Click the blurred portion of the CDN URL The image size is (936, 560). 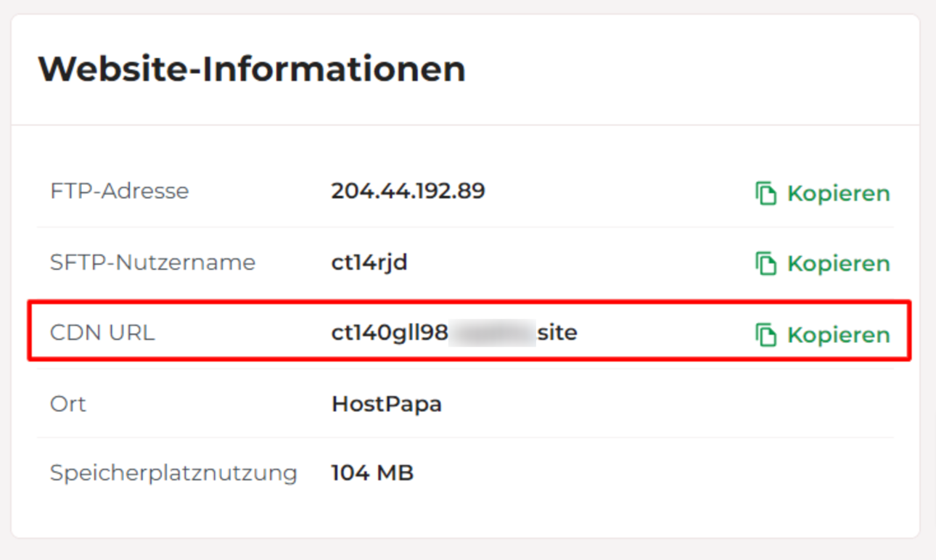pos(492,333)
